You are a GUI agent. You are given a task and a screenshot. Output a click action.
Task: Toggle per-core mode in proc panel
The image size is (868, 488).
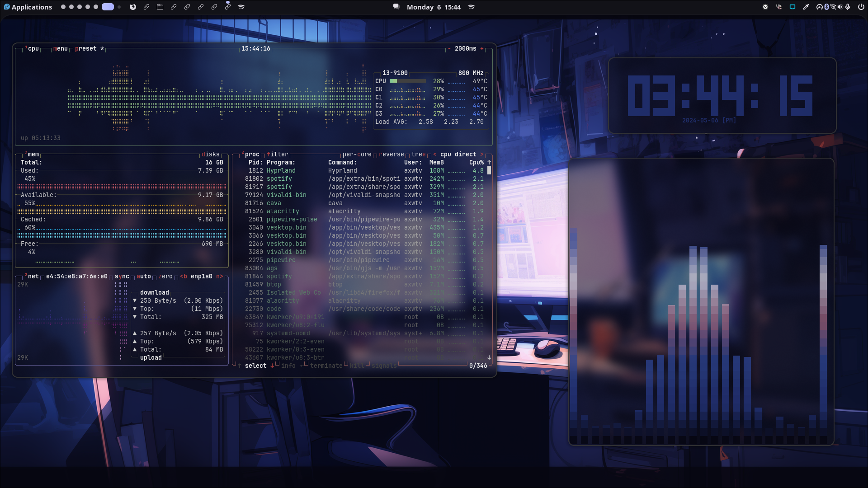(x=357, y=154)
